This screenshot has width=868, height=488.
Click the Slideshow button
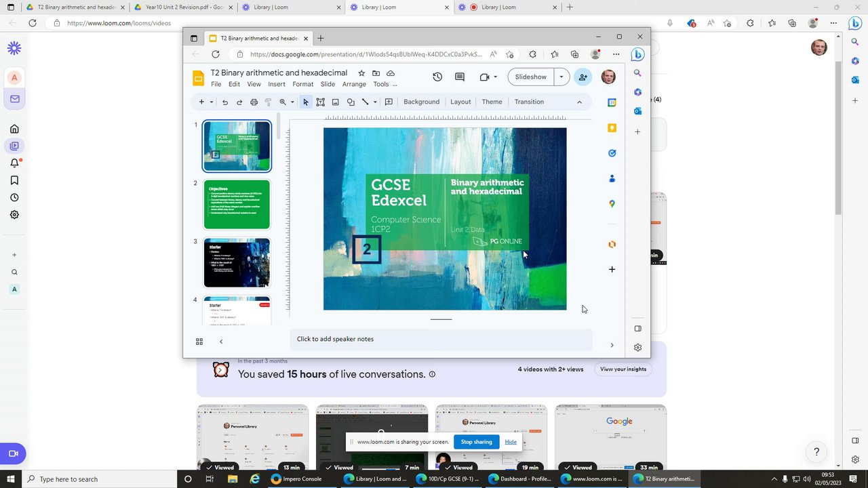click(x=530, y=77)
